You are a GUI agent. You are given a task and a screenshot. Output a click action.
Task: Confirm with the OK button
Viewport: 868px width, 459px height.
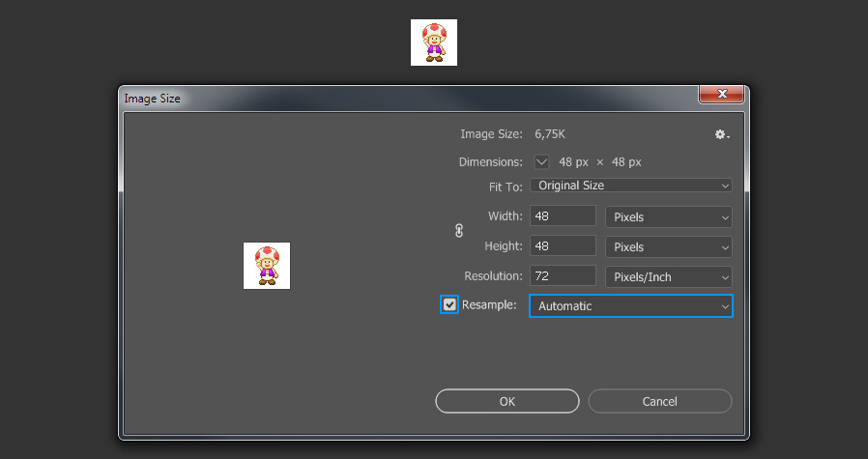[x=507, y=401]
